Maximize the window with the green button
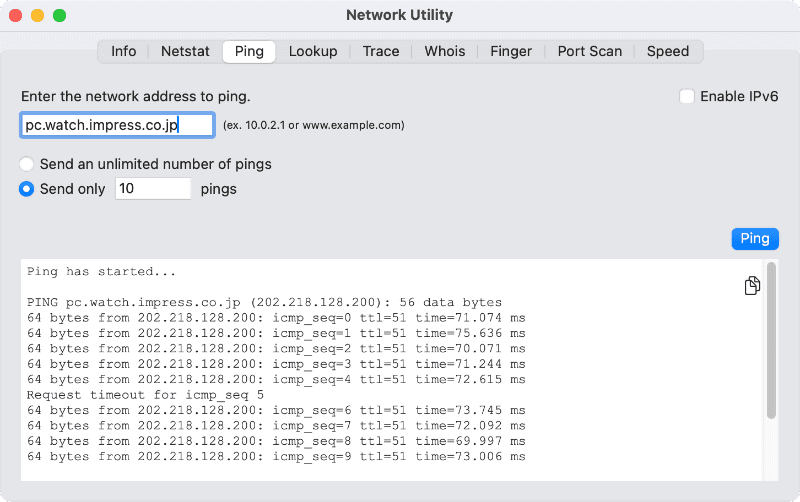The width and height of the screenshot is (800, 502). (x=60, y=15)
